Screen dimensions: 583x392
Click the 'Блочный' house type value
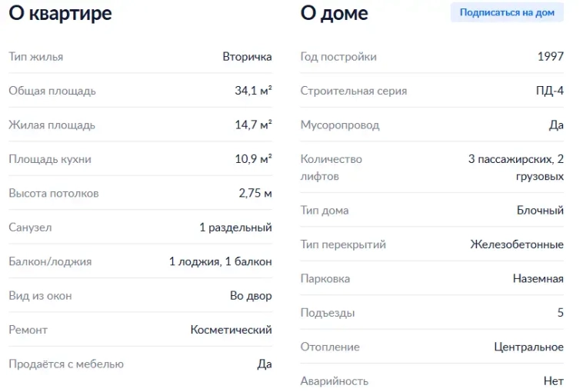click(x=540, y=211)
